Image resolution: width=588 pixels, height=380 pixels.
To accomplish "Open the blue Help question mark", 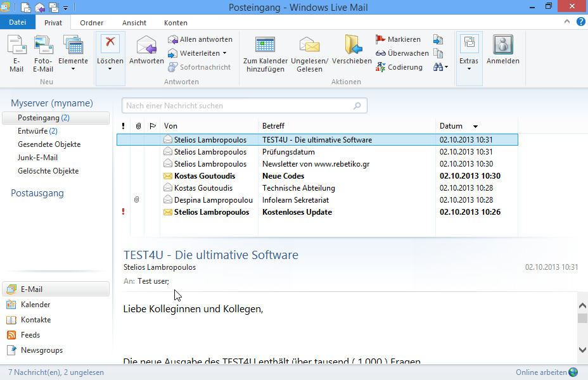I will 581,22.
